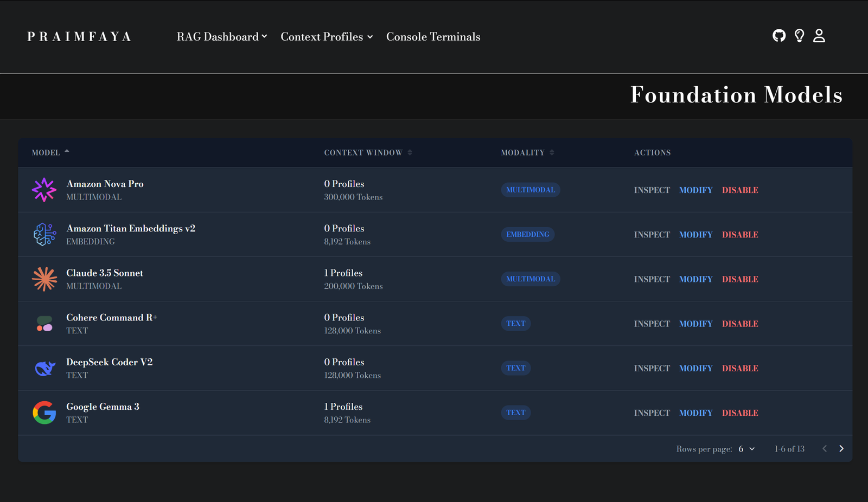Select the DeepSeek Coder V2 name

(x=110, y=362)
